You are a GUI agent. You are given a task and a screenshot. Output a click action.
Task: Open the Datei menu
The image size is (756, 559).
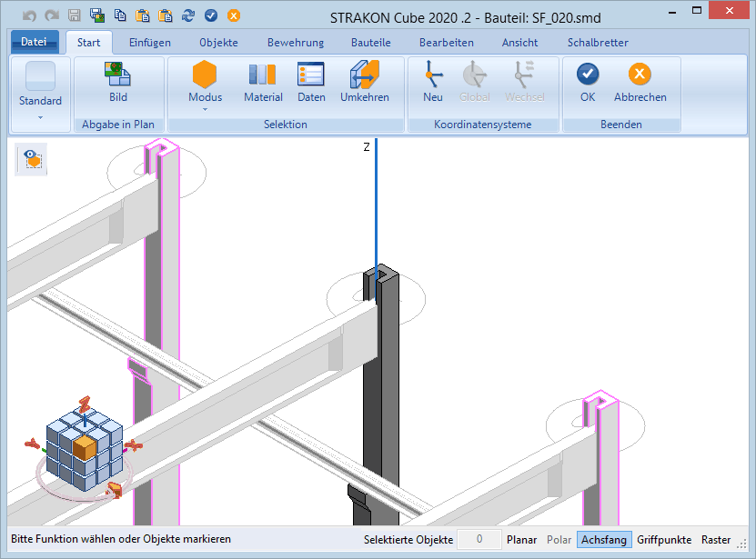pos(34,42)
